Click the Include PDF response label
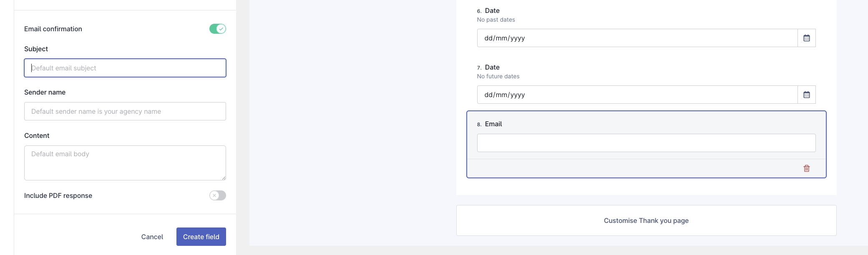This screenshot has height=255, width=868. [58, 195]
